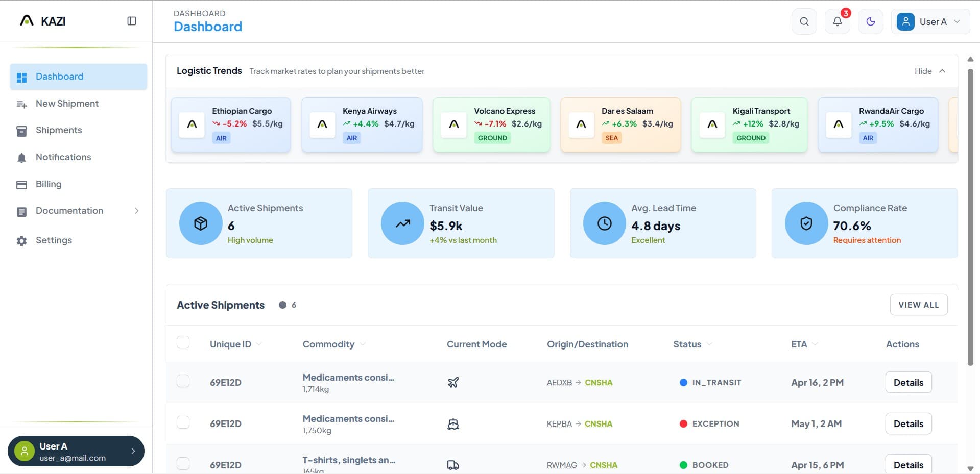This screenshot has width=980, height=474.
Task: Click the New Shipment sidebar icon
Action: pos(21,104)
